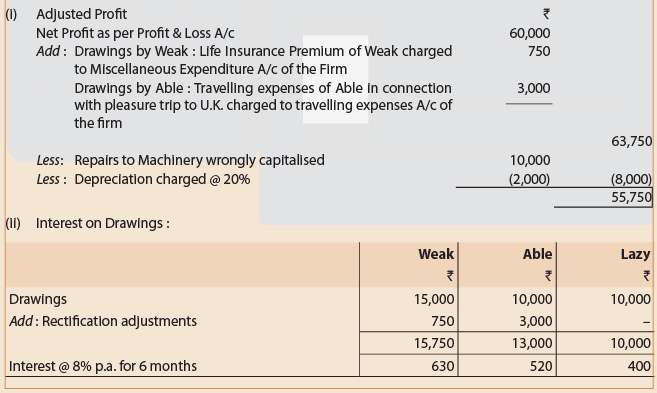The width and height of the screenshot is (657, 393).
Task: Click the rupee symbol above 60,000
Action: pyautogui.click(x=546, y=14)
